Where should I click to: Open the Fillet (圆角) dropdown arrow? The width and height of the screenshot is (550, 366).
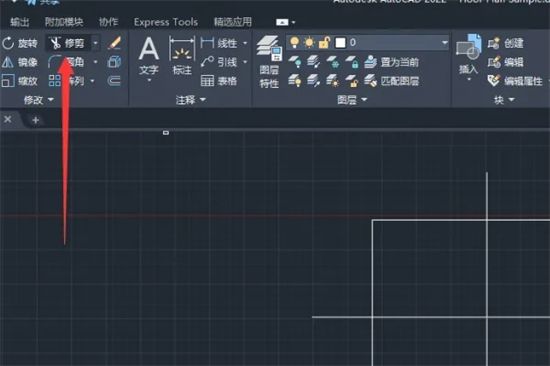[x=95, y=62]
